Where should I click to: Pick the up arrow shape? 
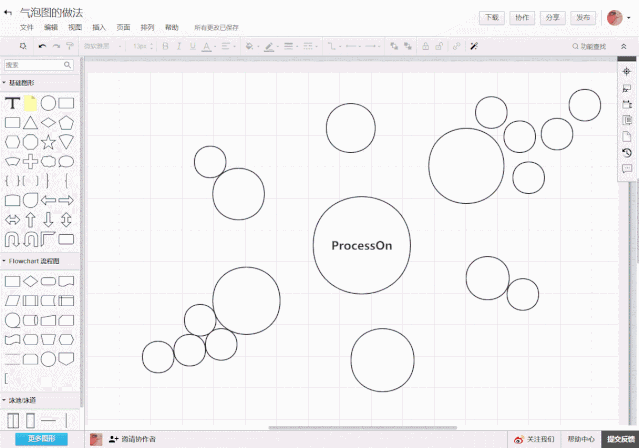(30, 220)
